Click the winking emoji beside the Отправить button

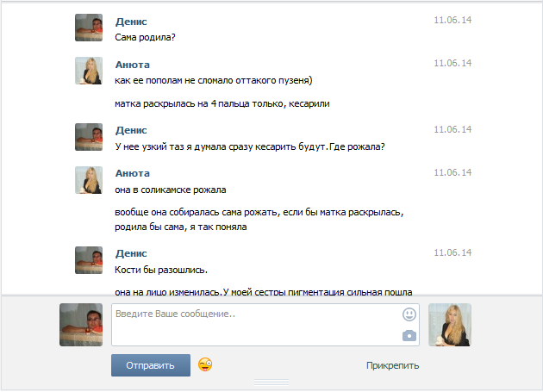point(205,364)
